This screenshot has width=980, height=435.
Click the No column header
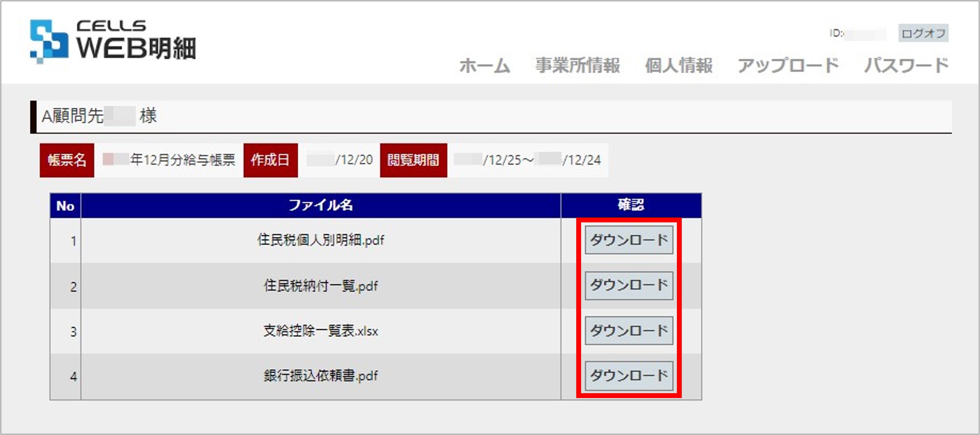[65, 206]
